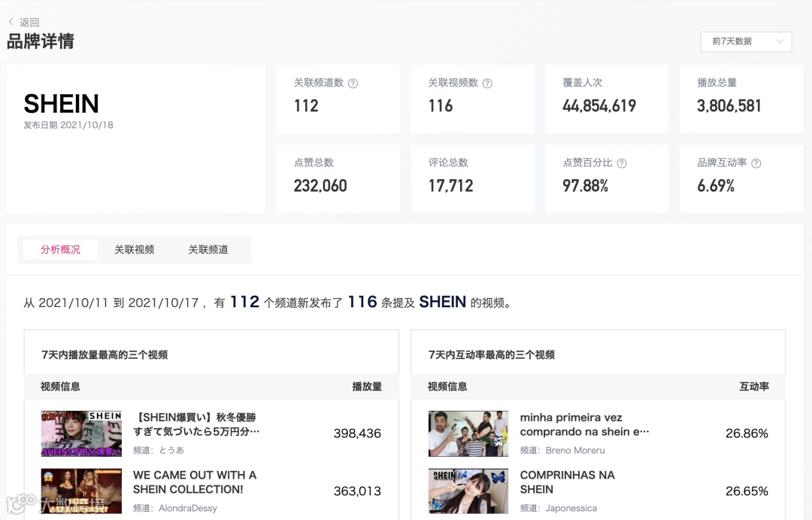
Task: Click play count 363,013
Action: pos(357,491)
